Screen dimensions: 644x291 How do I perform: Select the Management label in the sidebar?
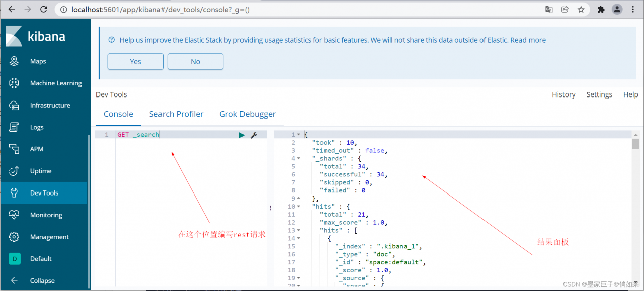point(49,237)
